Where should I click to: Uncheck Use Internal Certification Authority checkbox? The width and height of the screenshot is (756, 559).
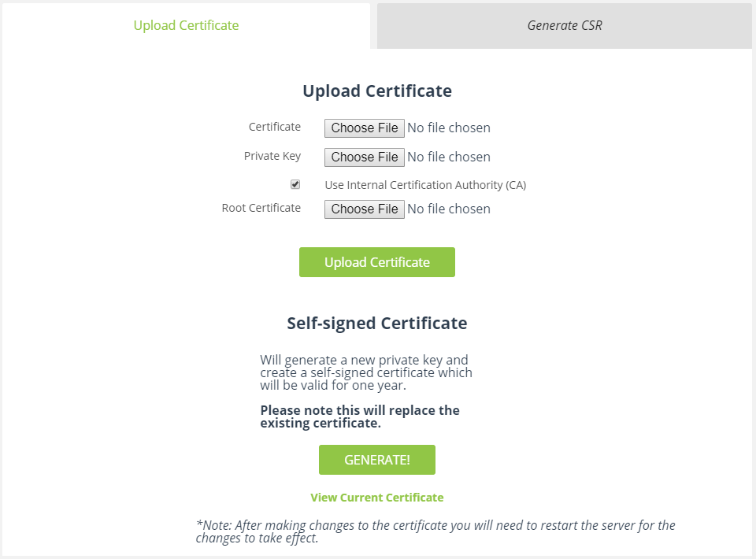[x=295, y=184]
